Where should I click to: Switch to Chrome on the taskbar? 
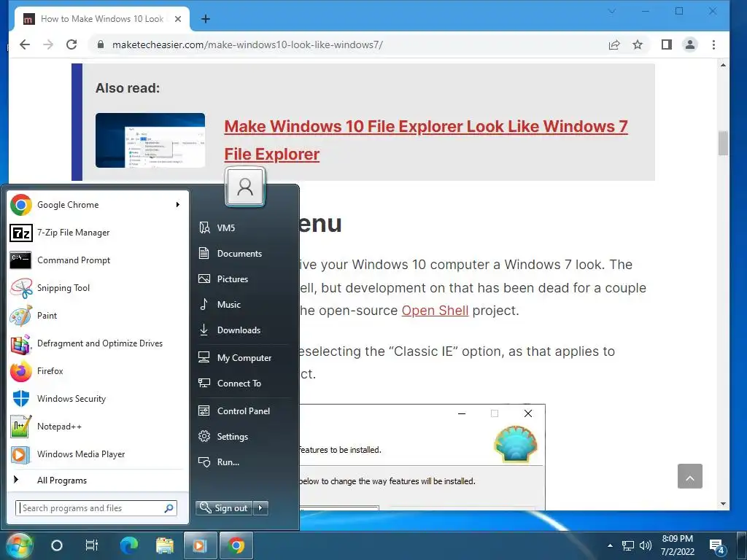click(236, 545)
